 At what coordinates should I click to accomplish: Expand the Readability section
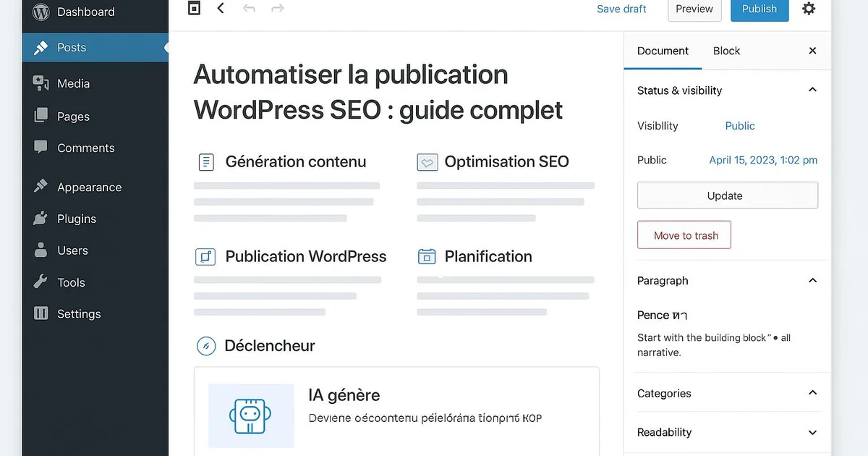(x=812, y=432)
